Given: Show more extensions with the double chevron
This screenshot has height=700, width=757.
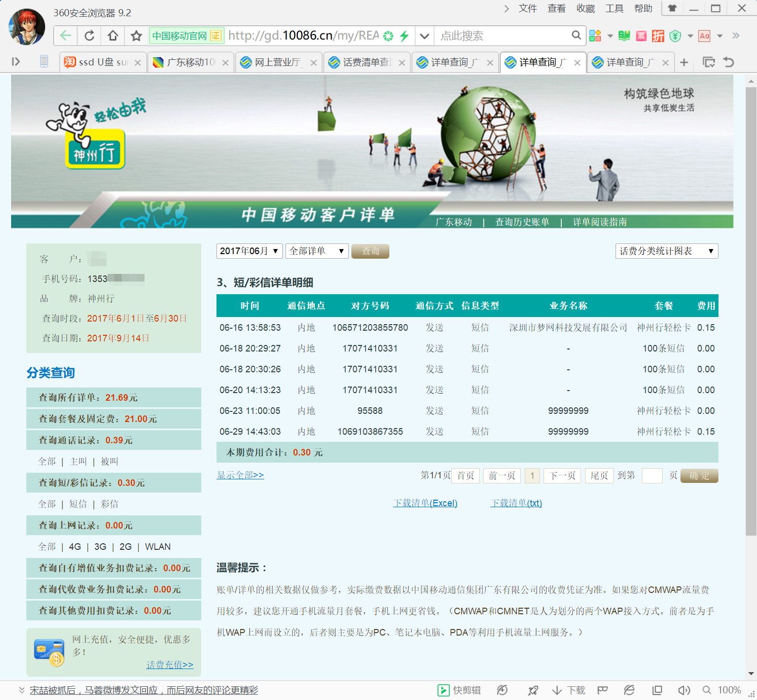Looking at the screenshot, I should click(x=736, y=36).
